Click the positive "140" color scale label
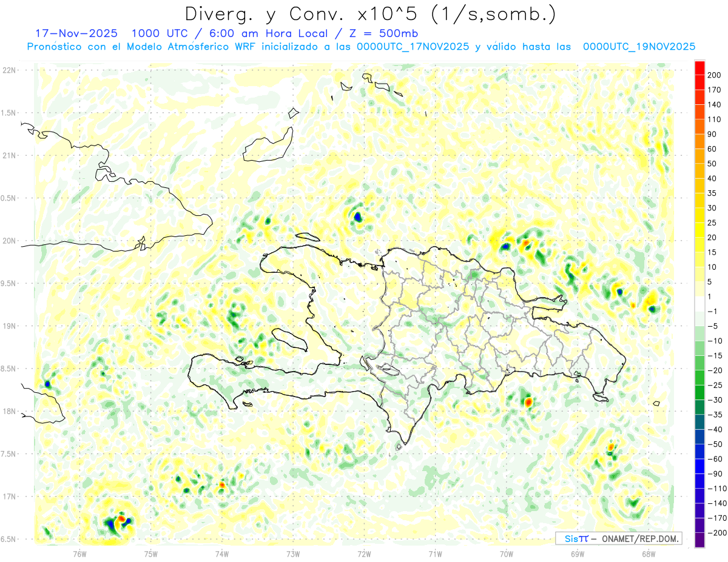The image size is (728, 562). coord(715,104)
